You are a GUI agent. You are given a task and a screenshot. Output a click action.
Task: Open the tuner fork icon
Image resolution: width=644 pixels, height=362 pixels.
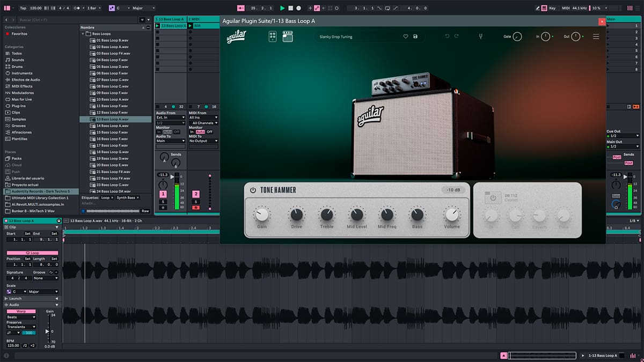[x=481, y=36]
